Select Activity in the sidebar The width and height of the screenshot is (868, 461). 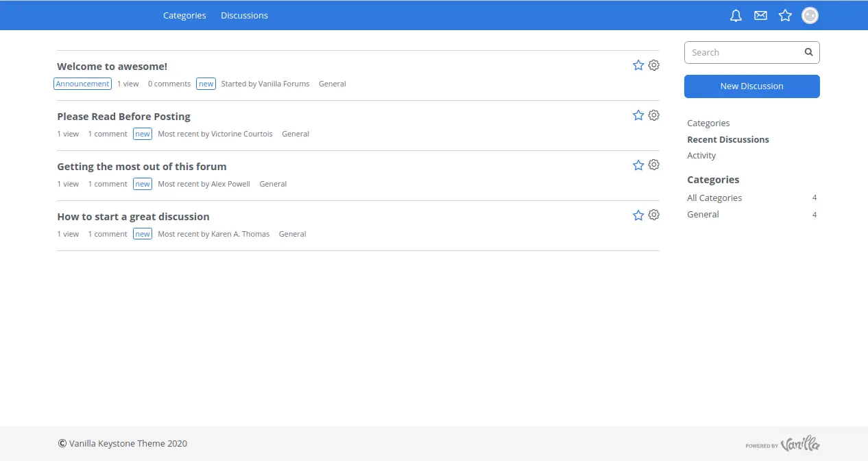coord(701,156)
